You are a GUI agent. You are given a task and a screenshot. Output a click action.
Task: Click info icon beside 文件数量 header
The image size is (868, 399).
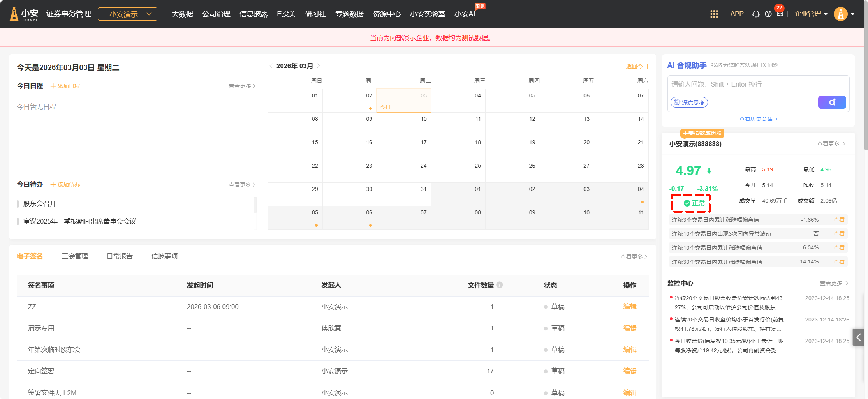500,285
